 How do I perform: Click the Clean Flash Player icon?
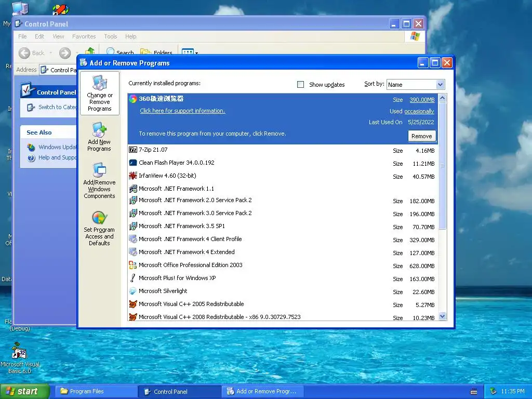pos(133,163)
